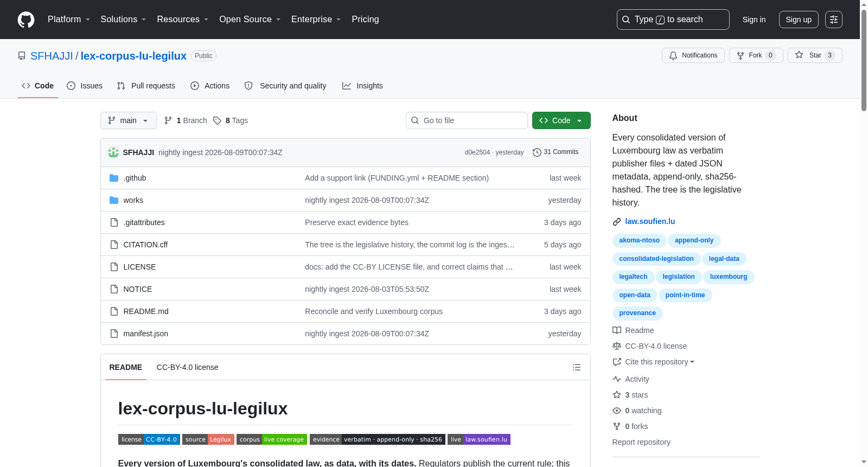This screenshot has width=868, height=467.
Task: Open the README outline icon
Action: click(x=577, y=367)
